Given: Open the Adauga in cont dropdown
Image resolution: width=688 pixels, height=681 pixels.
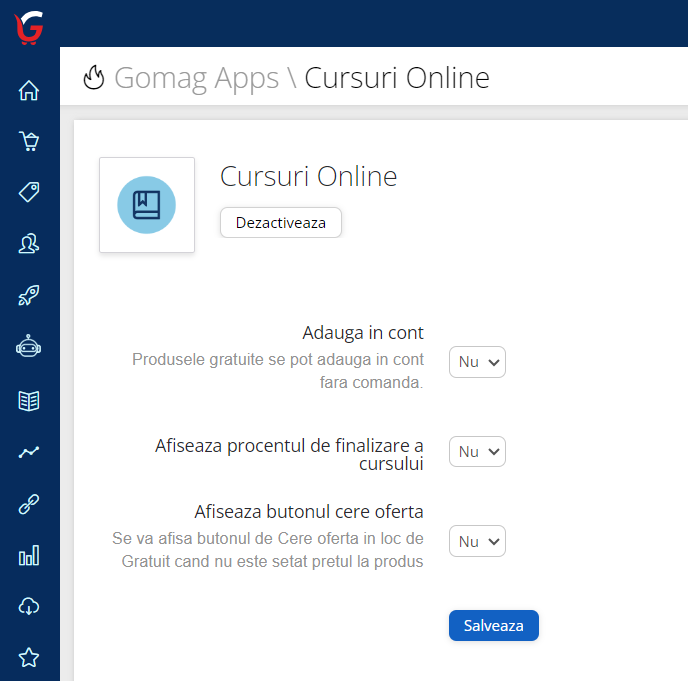Looking at the screenshot, I should coord(477,362).
